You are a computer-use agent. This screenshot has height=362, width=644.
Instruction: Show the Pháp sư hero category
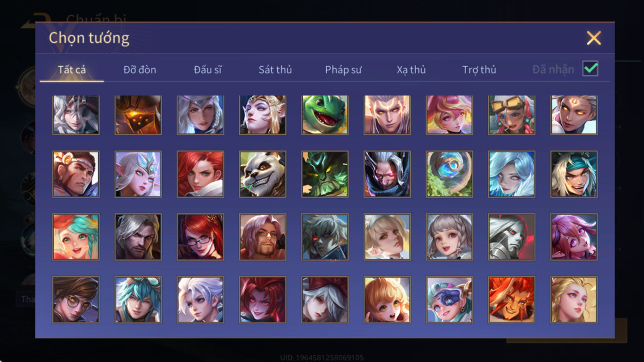tap(343, 70)
